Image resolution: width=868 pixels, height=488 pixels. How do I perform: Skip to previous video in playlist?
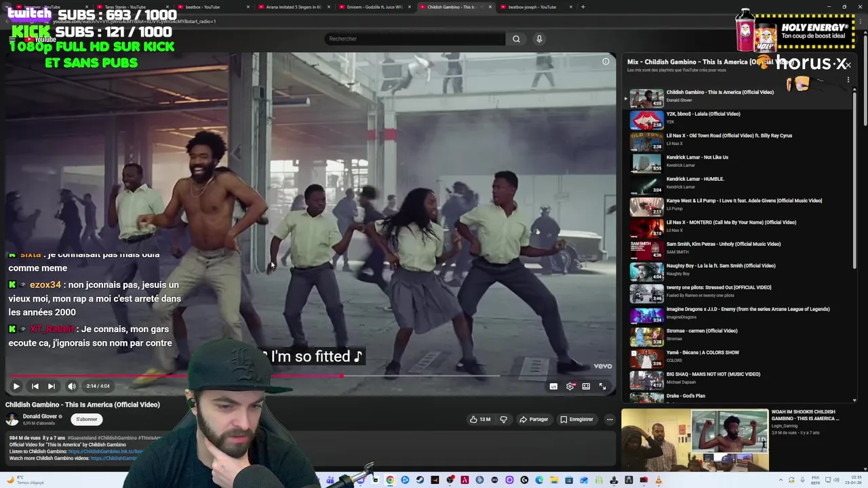35,386
